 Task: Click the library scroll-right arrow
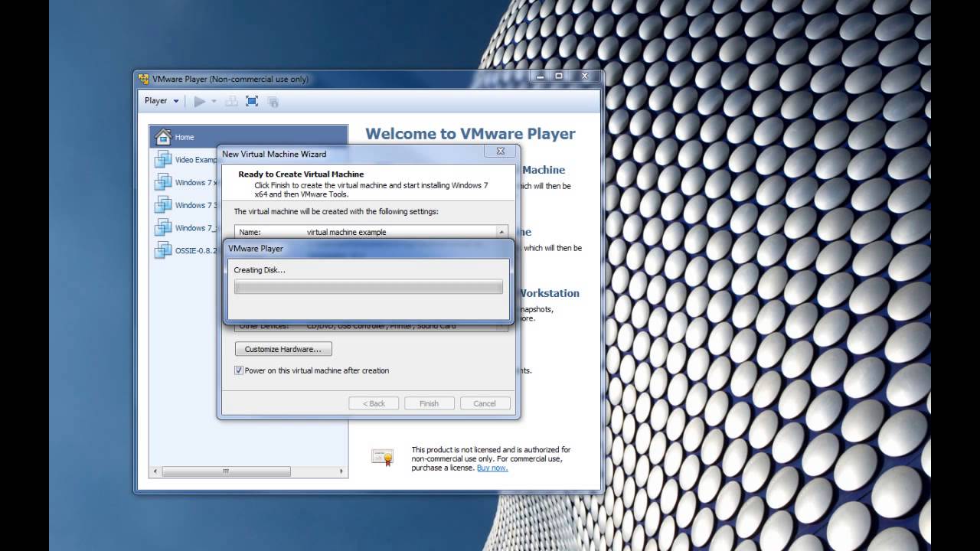point(341,471)
